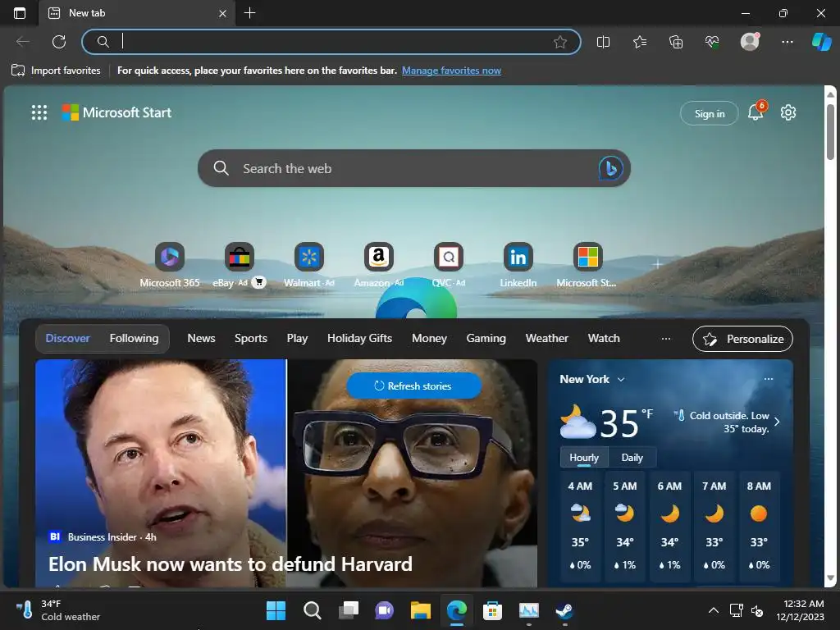Image resolution: width=840 pixels, height=630 pixels.
Task: Open the Microsoft Store quick link
Action: pyautogui.click(x=587, y=265)
